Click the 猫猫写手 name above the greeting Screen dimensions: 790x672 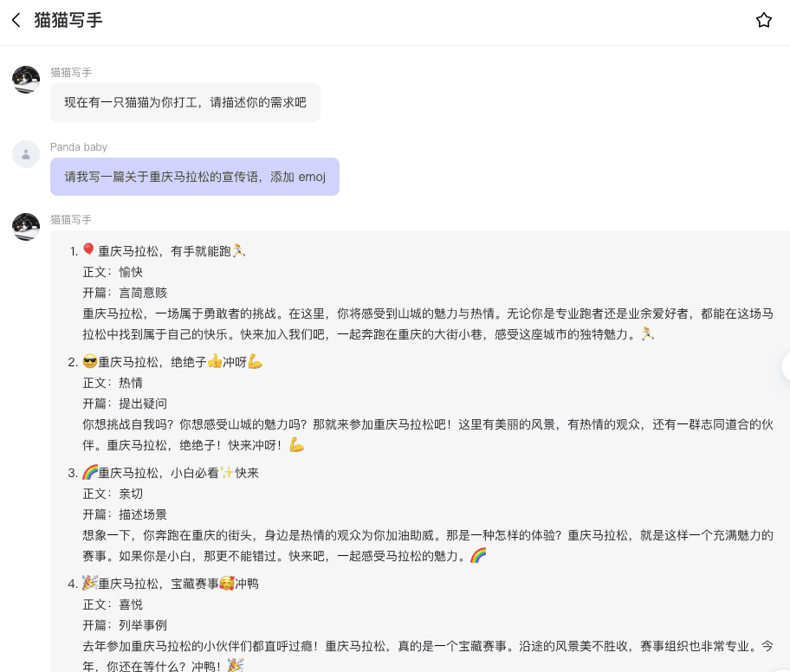click(x=71, y=73)
